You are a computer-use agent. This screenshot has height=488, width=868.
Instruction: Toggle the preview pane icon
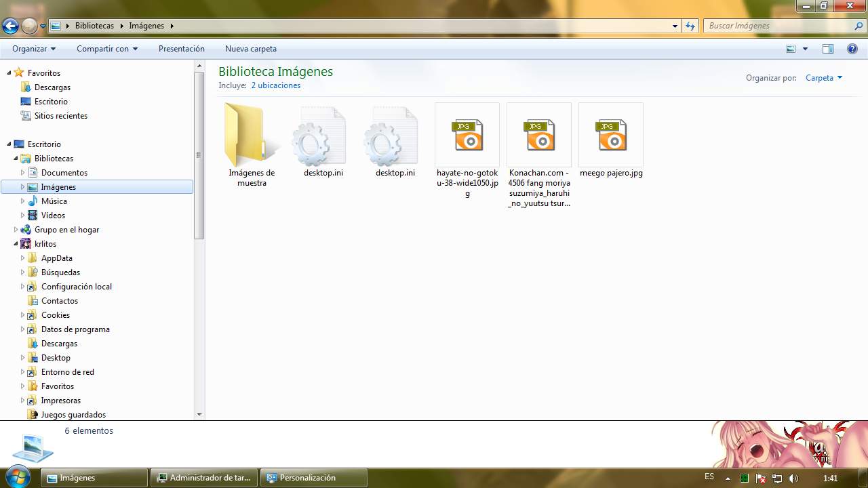[x=827, y=49]
